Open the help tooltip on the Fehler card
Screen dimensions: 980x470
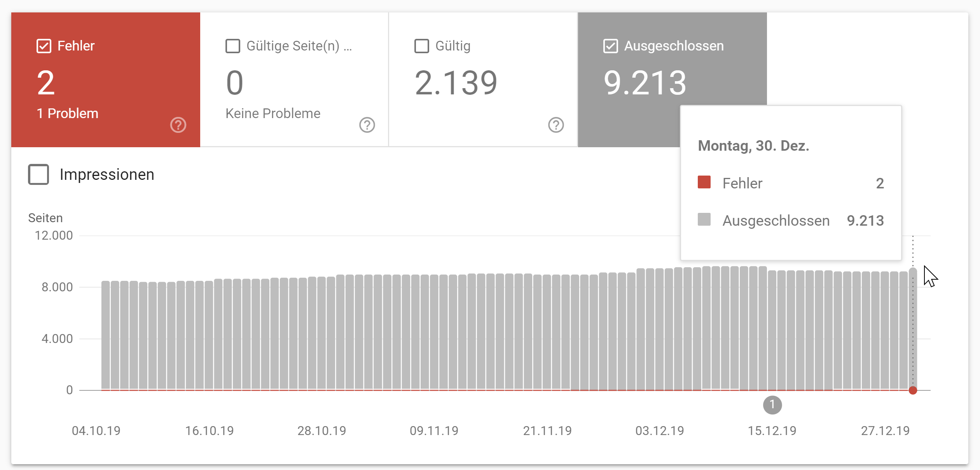pos(178,125)
